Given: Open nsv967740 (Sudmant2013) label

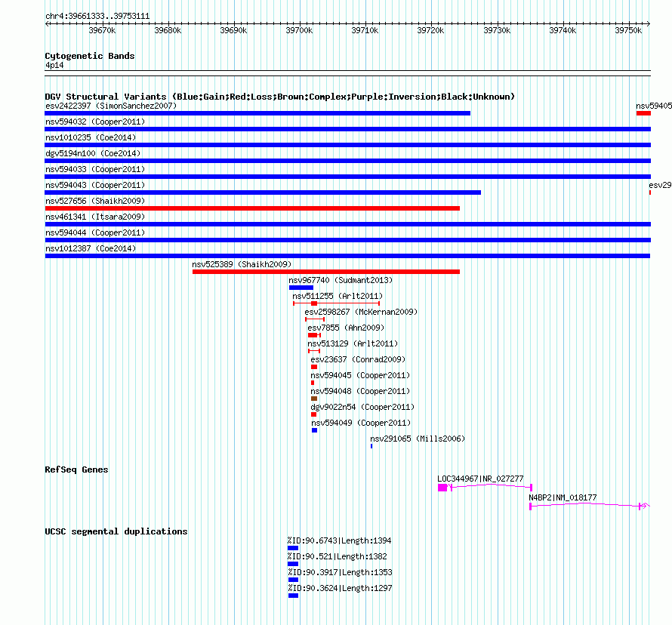Looking at the screenshot, I should click(341, 280).
